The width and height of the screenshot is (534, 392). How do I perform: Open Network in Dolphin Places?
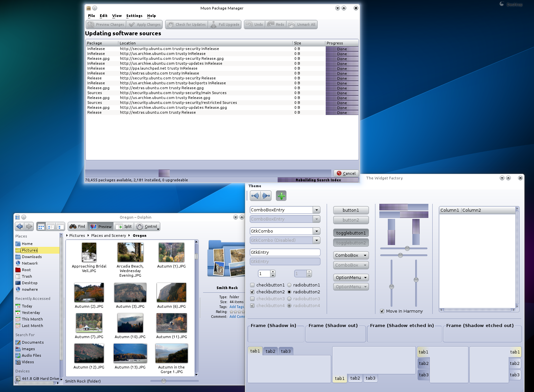[30, 263]
